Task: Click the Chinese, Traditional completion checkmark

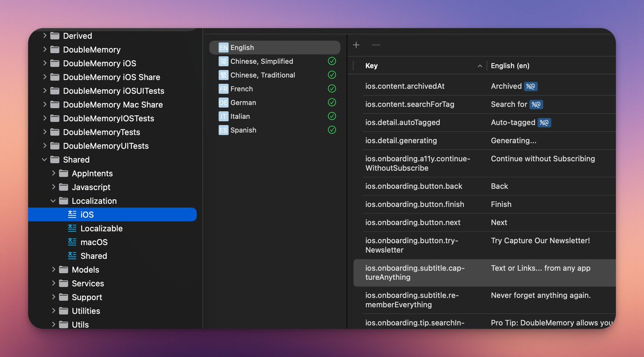Action: [x=332, y=75]
